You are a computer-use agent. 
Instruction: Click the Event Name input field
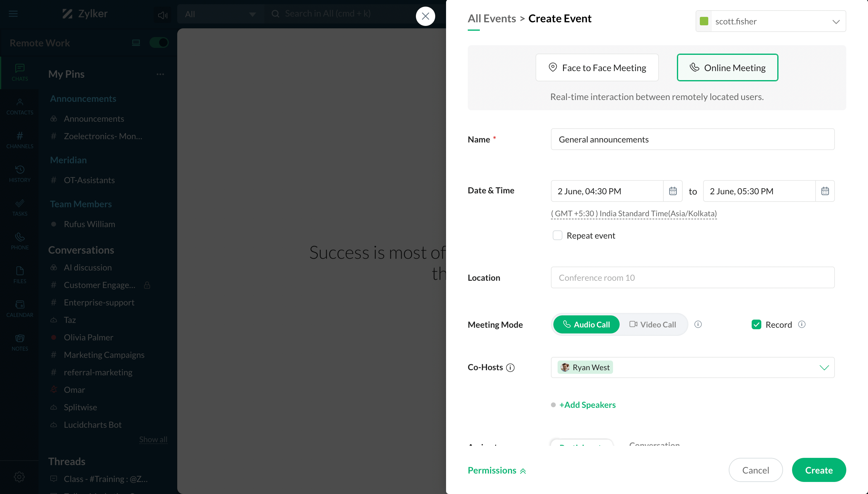(692, 139)
